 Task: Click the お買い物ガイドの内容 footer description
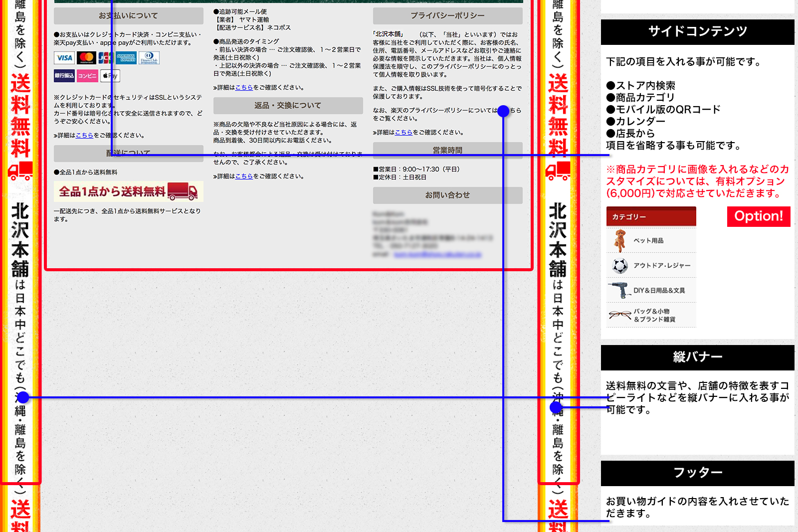pos(698,508)
